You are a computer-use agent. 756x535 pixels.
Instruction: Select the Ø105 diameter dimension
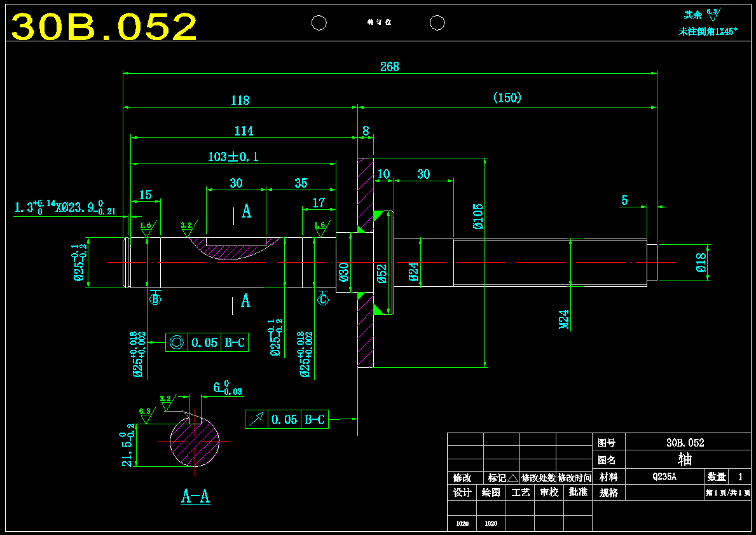click(478, 216)
